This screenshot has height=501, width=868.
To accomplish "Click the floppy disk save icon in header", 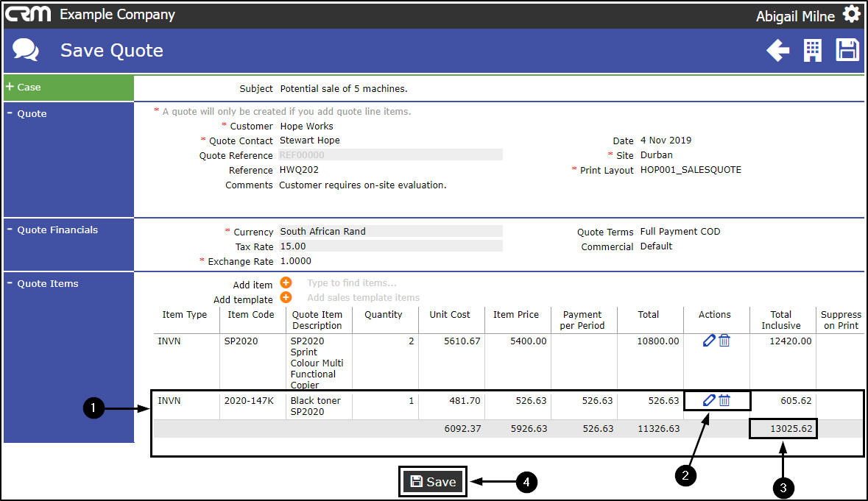I will [x=847, y=51].
